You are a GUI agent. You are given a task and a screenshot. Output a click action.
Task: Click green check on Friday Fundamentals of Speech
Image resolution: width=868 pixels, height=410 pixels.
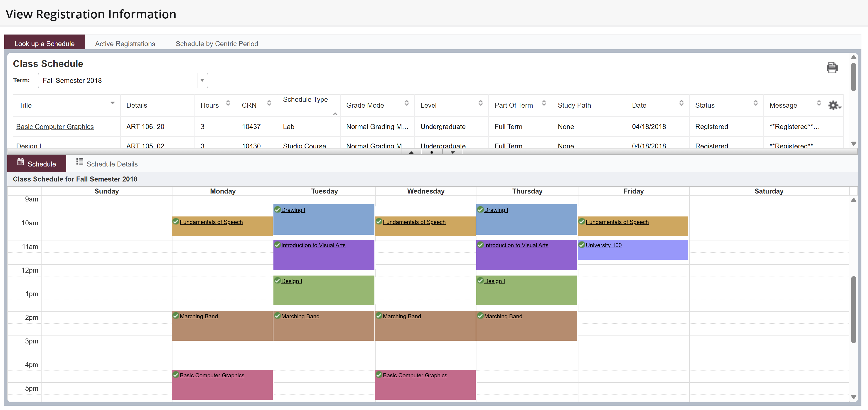coord(582,221)
